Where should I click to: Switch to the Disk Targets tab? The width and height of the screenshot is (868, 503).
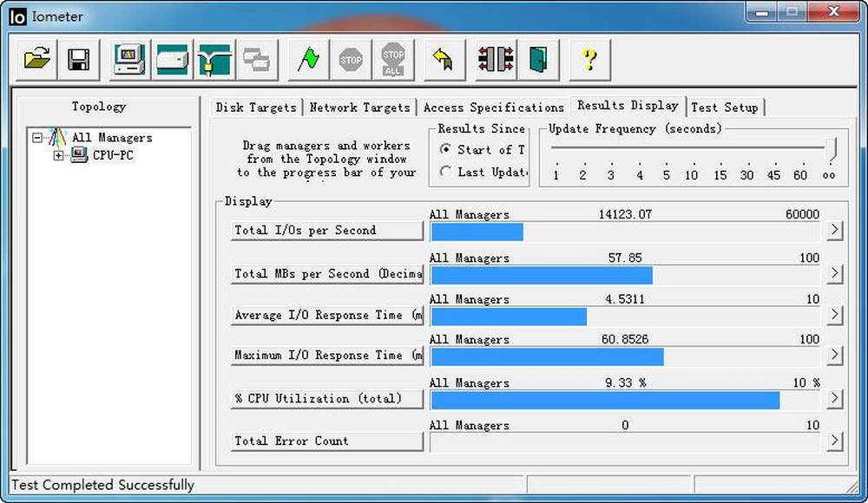[256, 108]
